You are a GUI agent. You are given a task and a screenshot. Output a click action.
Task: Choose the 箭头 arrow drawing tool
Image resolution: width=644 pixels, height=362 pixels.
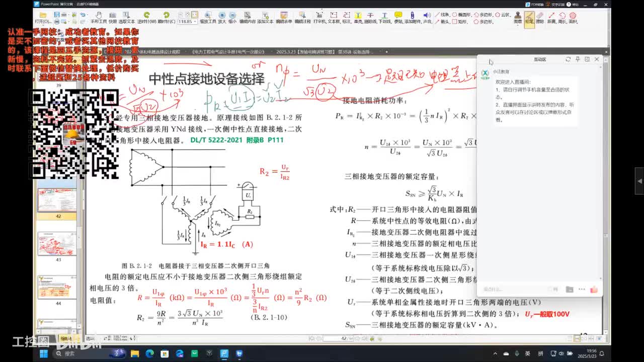442,22
